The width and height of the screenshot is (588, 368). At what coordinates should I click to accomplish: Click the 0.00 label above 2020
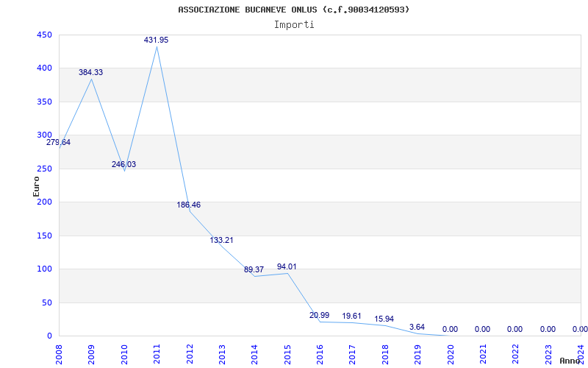tap(450, 329)
